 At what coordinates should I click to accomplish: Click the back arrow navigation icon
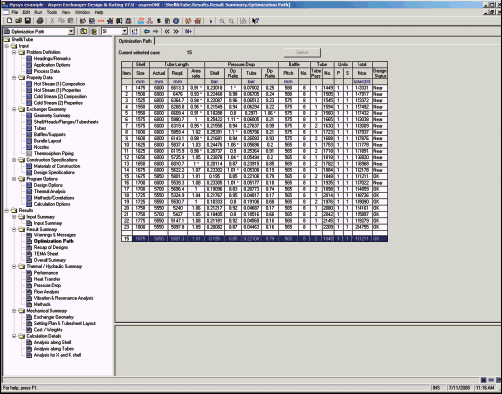(147, 31)
